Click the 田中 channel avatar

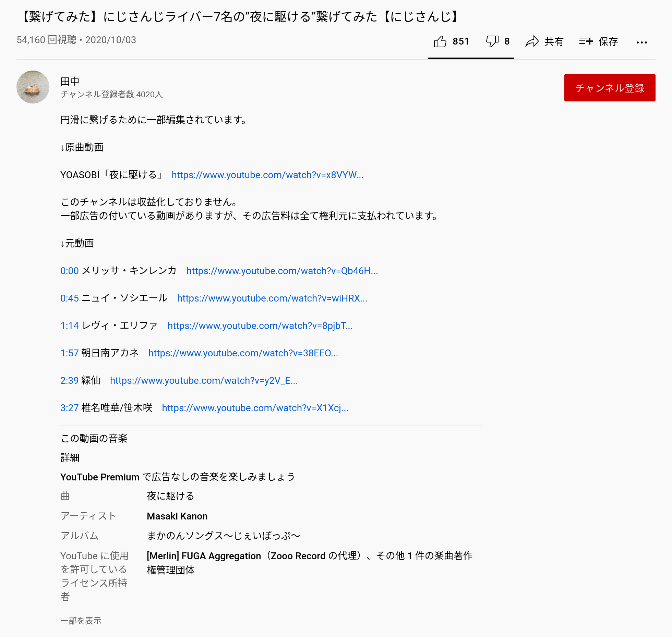33,87
